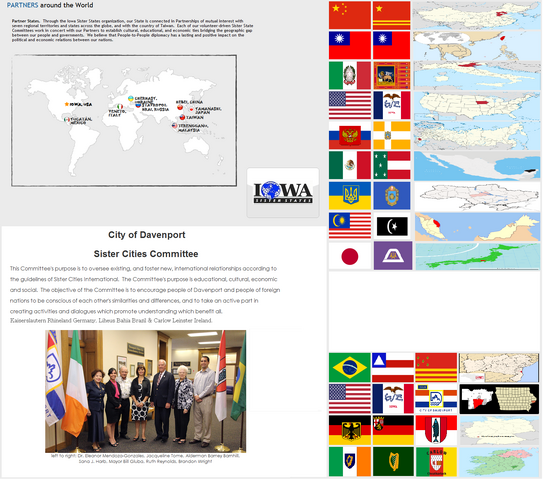Click the PARTNERS heading link
Viewport: 543px width, 479px height.
23,5
